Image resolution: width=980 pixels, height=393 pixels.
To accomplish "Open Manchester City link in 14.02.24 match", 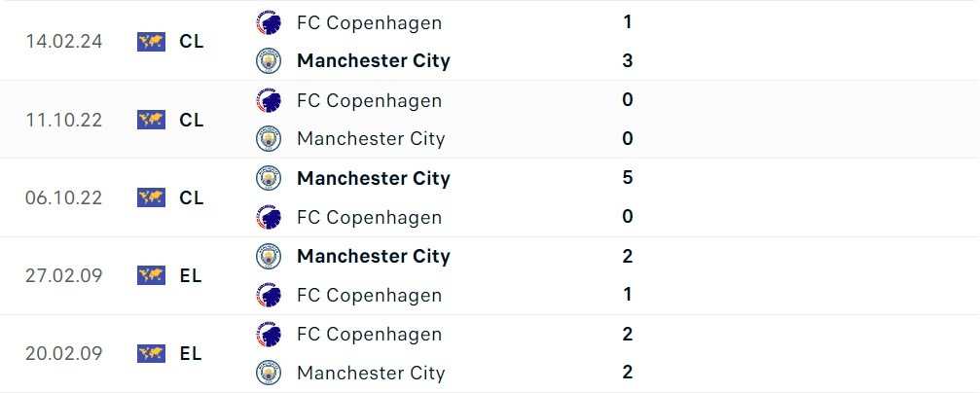I will coord(373,61).
